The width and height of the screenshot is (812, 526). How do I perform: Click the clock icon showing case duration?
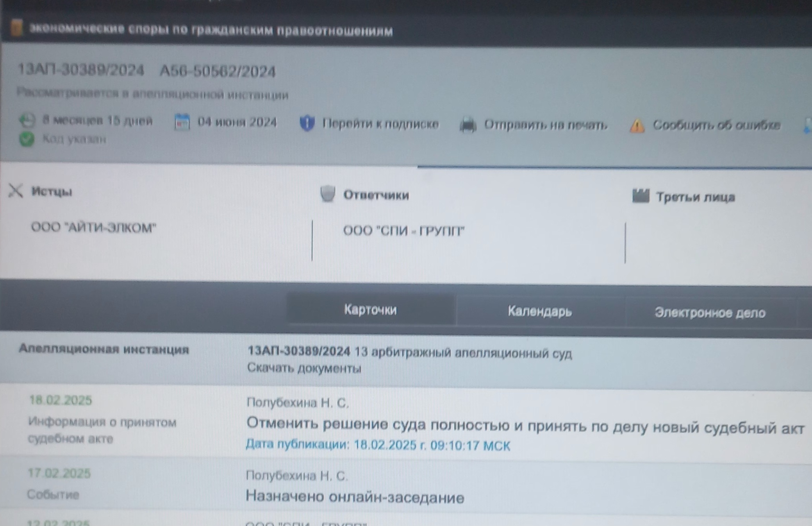pyautogui.click(x=27, y=122)
